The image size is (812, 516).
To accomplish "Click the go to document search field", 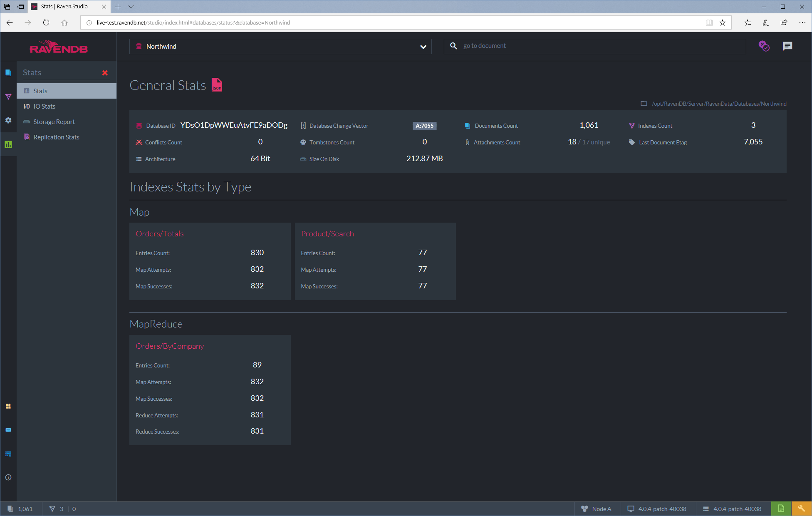I will tap(599, 46).
